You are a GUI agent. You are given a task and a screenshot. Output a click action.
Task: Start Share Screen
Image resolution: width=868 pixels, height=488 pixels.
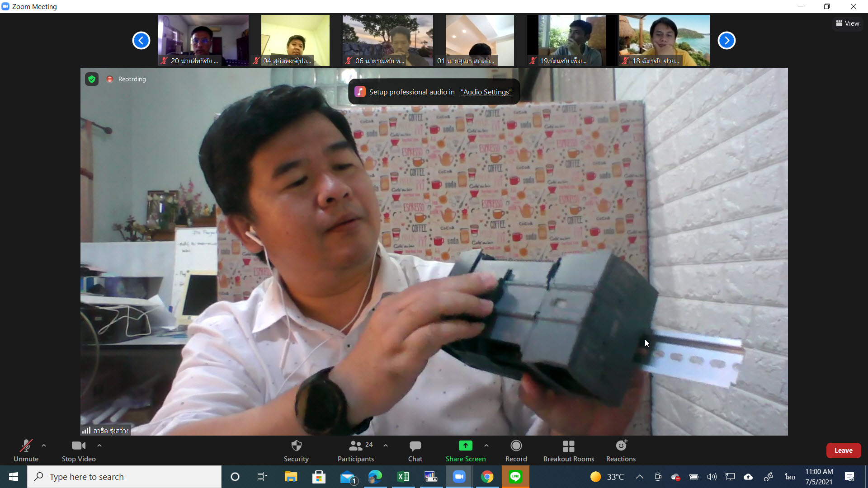click(466, 450)
